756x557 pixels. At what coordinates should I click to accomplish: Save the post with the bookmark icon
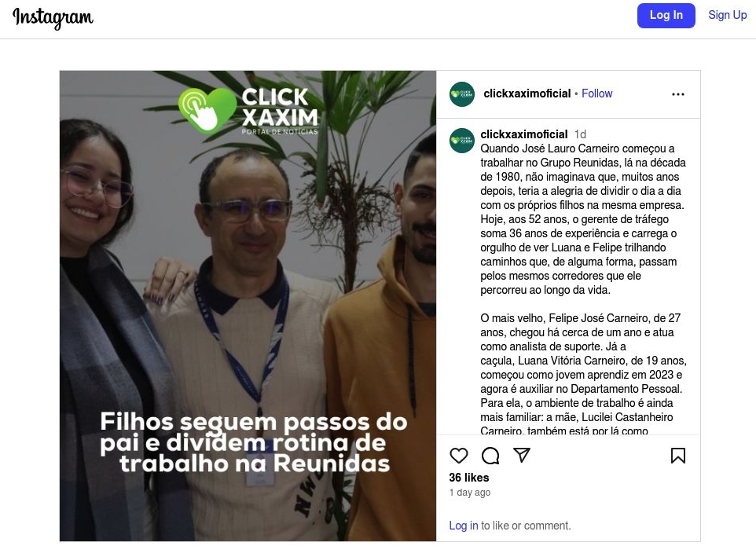click(678, 456)
